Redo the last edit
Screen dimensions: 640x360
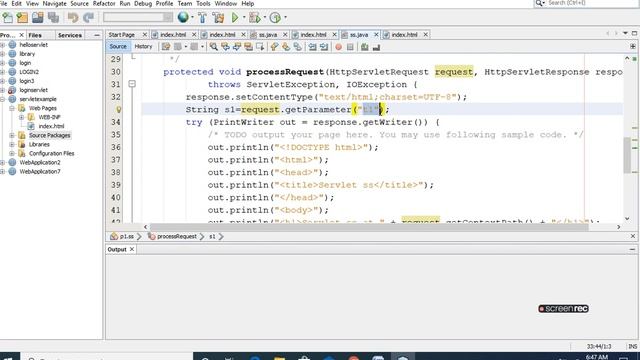click(x=88, y=18)
